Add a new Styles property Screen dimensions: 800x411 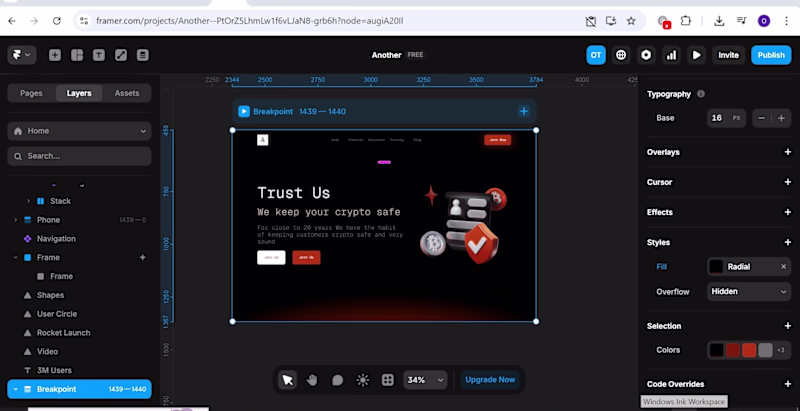coord(787,242)
